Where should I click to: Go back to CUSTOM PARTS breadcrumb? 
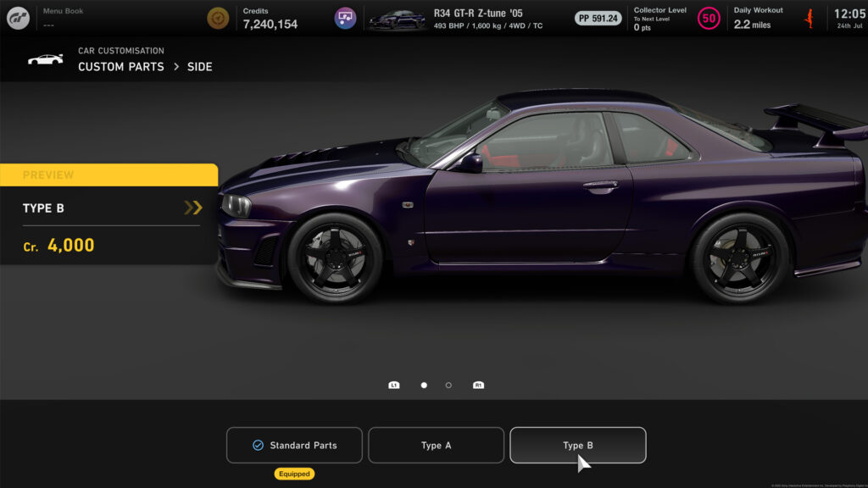(120, 66)
